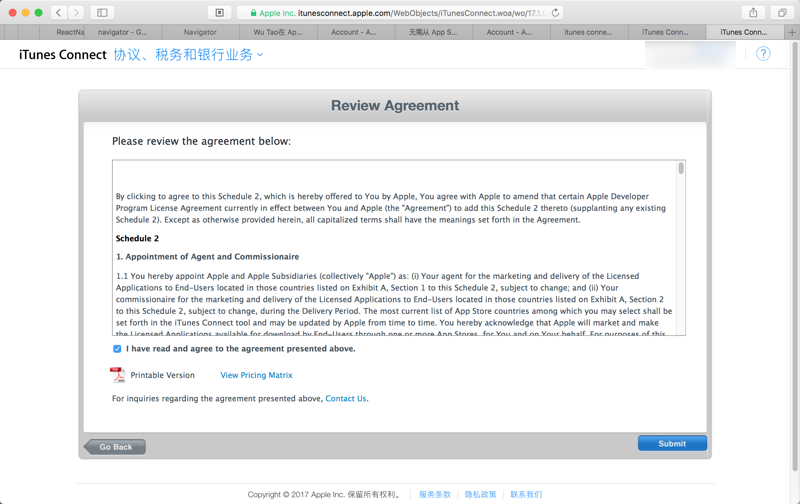This screenshot has width=800, height=504.
Task: Switch to the 'Wu Tao在 Ap...' tab
Action: [x=278, y=32]
